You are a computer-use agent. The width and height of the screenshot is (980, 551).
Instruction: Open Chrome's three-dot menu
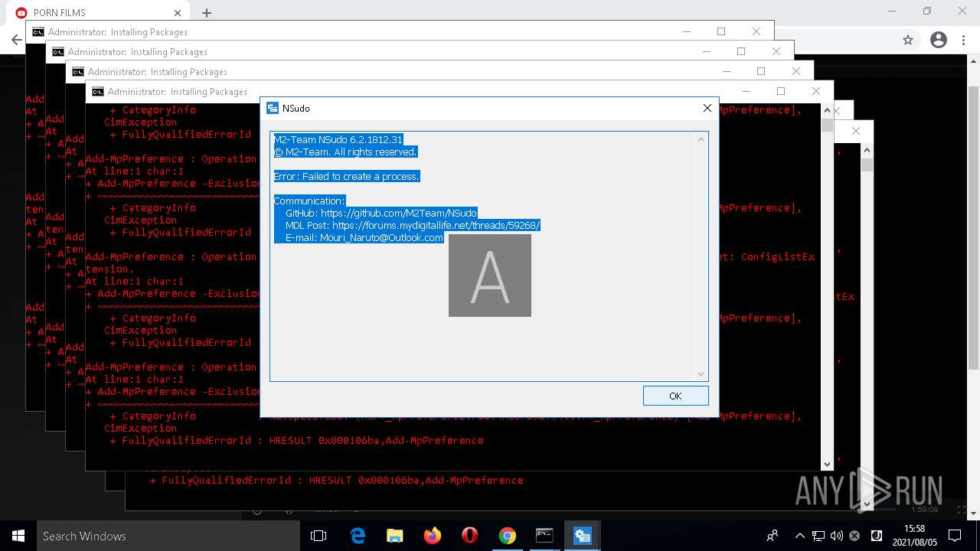(x=963, y=40)
